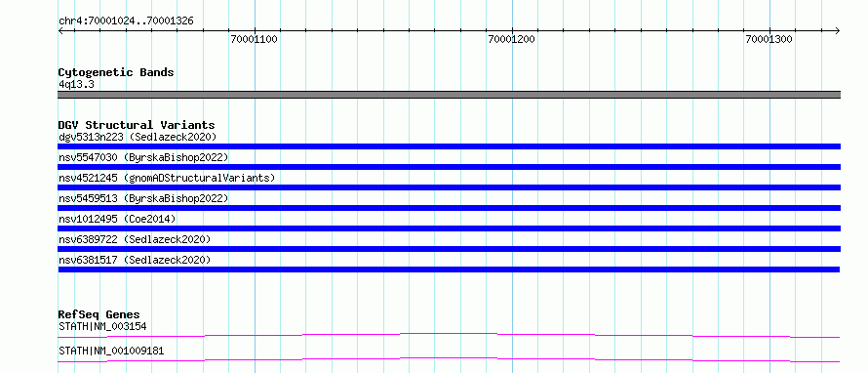868x373 pixels.
Task: Select the blue bar for nsv5547030
Action: [x=449, y=167]
